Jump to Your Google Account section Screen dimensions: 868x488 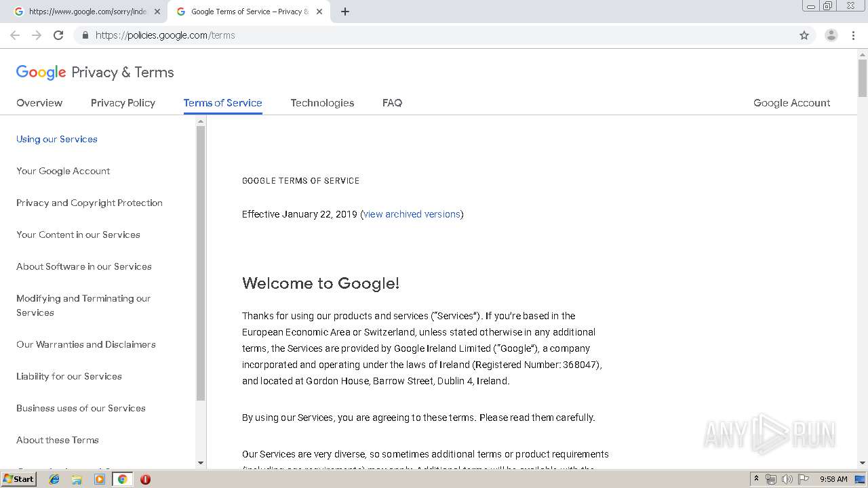pyautogui.click(x=63, y=171)
